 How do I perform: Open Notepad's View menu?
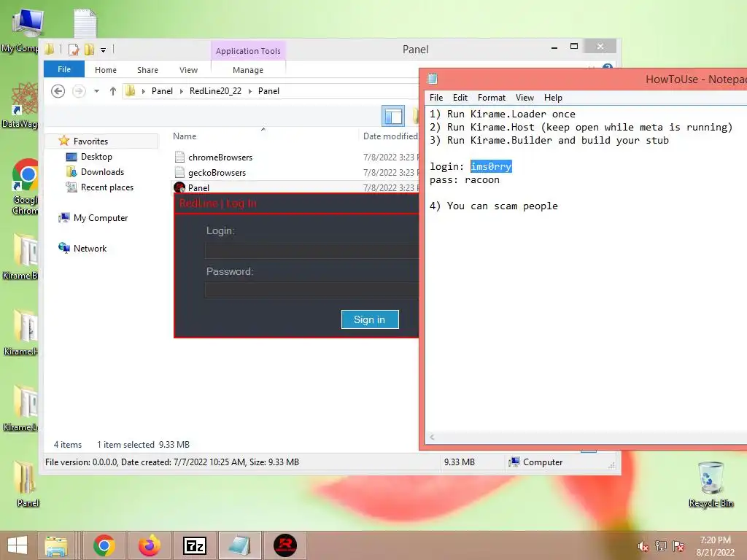pos(525,98)
